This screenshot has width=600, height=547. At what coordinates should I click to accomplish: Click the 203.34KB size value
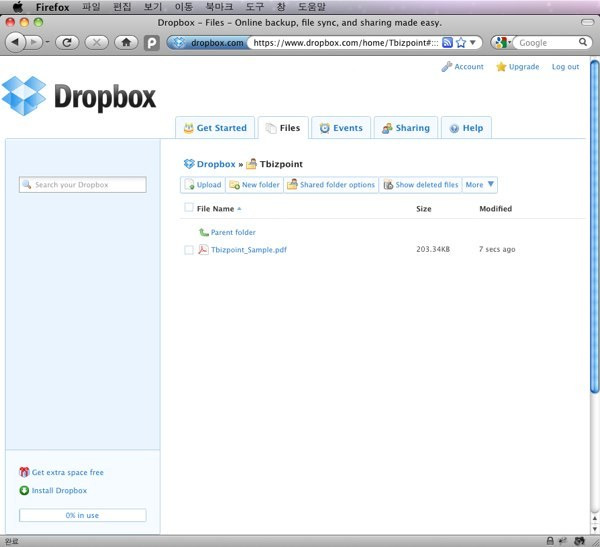[x=433, y=249]
